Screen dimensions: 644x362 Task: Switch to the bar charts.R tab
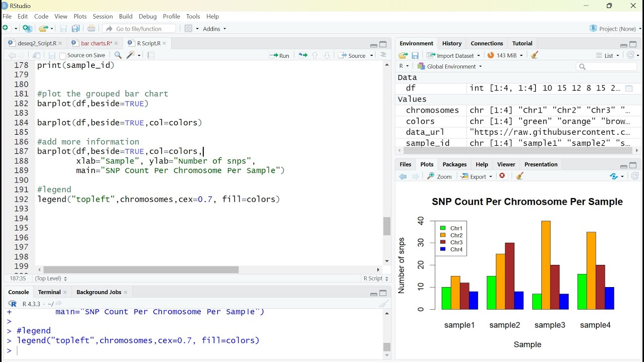95,43
